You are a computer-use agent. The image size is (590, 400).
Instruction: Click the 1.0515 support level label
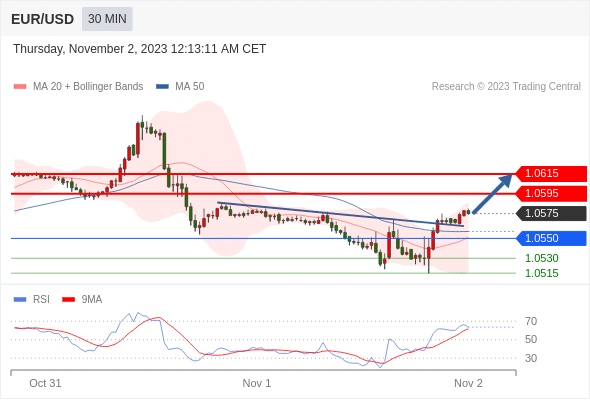pyautogui.click(x=541, y=273)
